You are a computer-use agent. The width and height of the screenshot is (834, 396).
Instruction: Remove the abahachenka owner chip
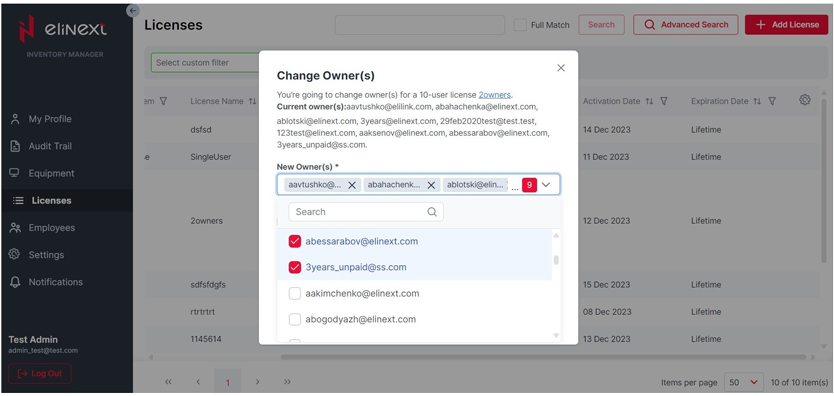431,185
